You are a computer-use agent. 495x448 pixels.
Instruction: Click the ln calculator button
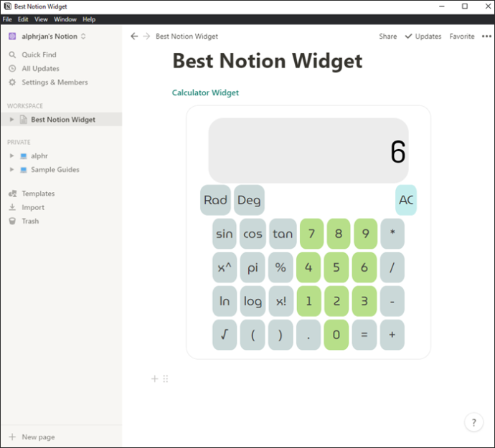[x=225, y=301]
